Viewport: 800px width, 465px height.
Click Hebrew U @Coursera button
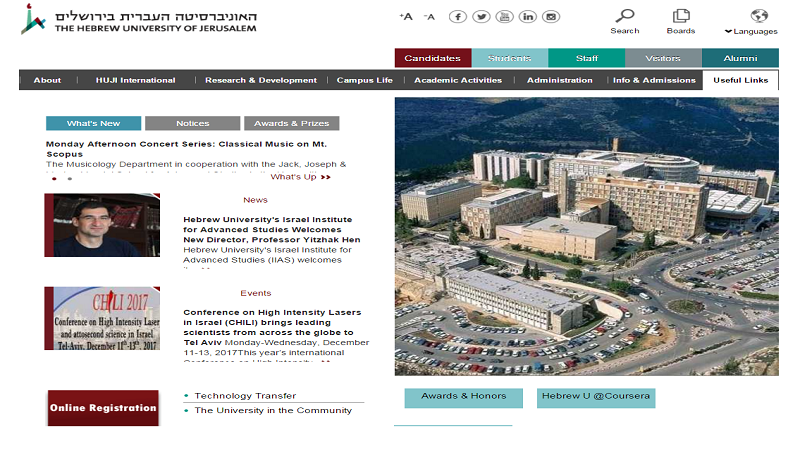596,398
